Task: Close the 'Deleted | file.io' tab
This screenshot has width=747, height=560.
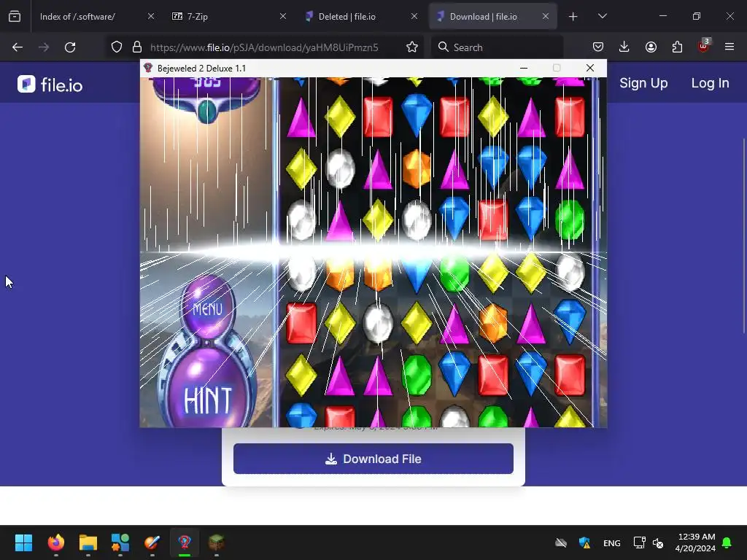Action: click(x=414, y=16)
